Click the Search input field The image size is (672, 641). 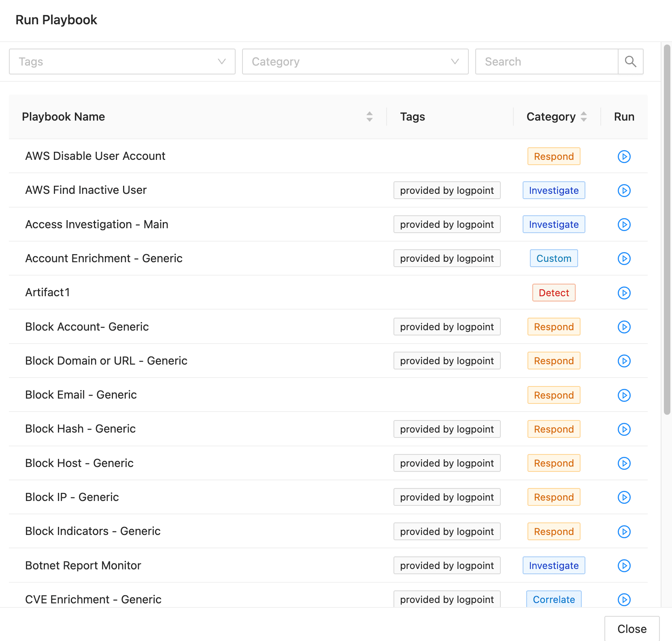547,62
